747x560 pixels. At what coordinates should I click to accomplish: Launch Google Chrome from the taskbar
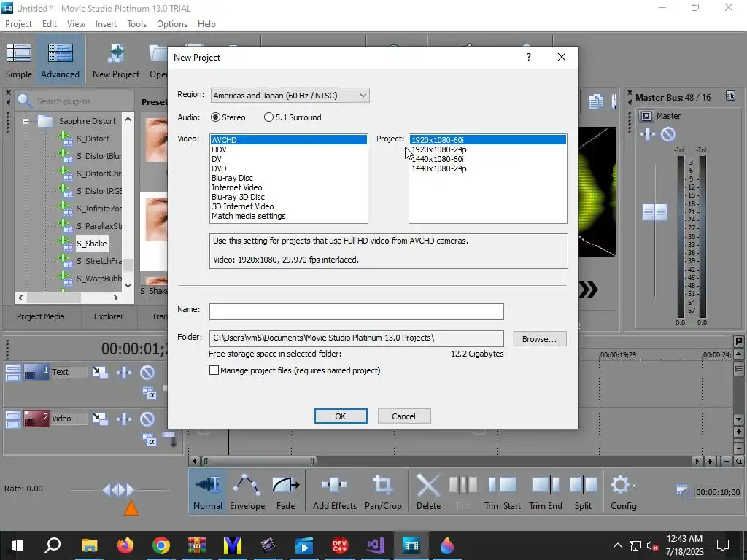tap(161, 545)
